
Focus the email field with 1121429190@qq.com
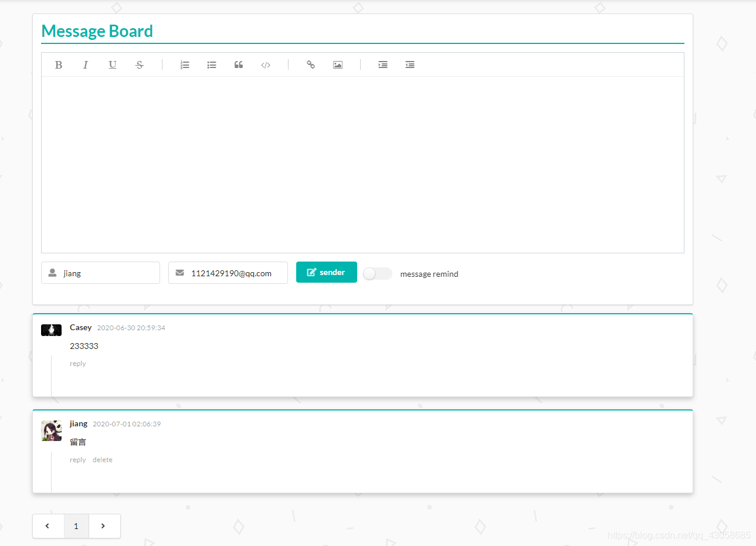pyautogui.click(x=228, y=273)
